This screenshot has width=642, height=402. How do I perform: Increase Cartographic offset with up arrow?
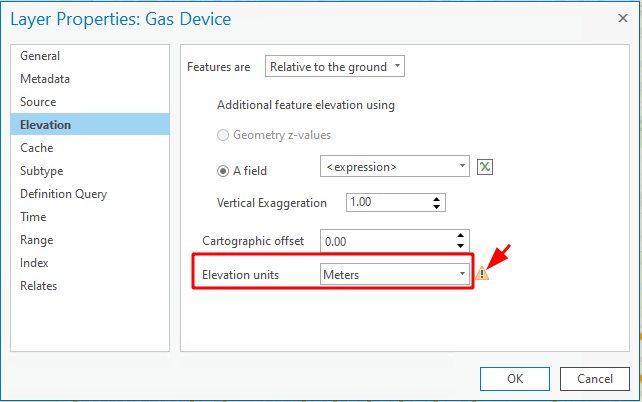click(x=461, y=236)
